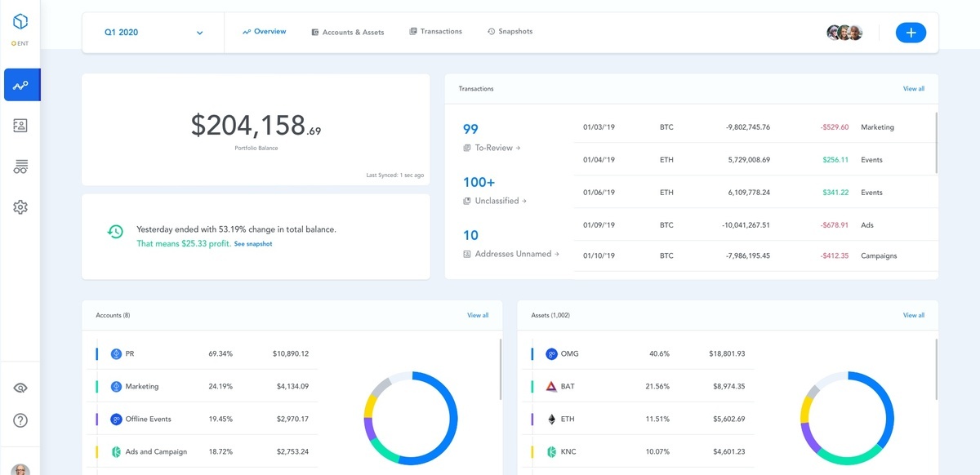Image resolution: width=980 pixels, height=475 pixels.
Task: Toggle the eye visibility icon in sidebar
Action: point(20,388)
